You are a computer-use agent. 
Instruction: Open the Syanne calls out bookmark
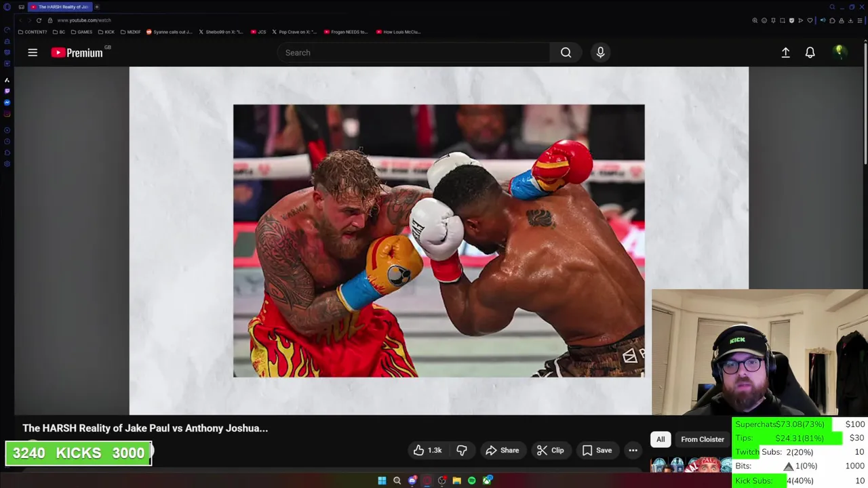coord(170,32)
